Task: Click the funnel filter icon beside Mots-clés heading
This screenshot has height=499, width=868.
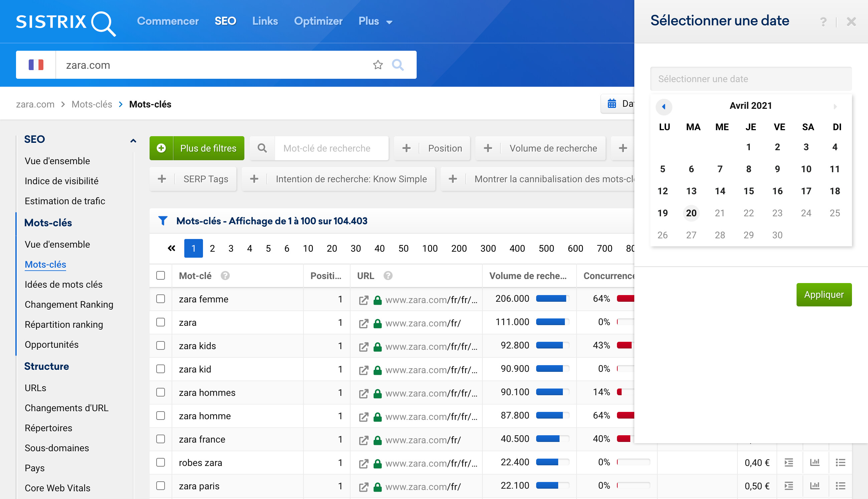Action: pos(163,221)
